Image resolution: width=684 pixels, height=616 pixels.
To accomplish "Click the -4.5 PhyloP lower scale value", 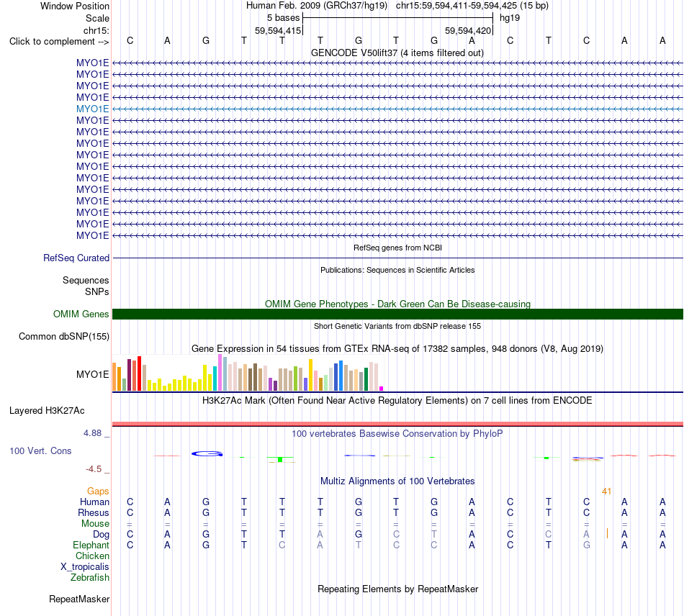I will 94,469.
